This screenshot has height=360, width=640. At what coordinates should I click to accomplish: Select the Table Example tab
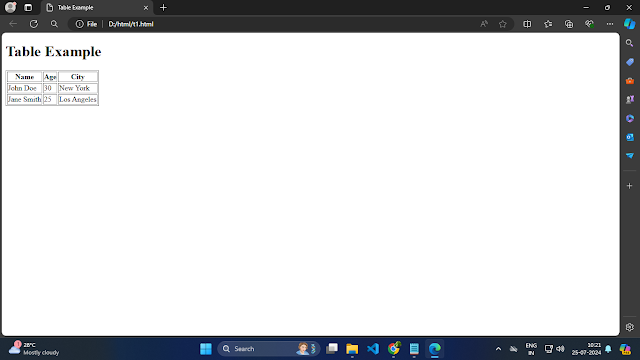coord(97,8)
